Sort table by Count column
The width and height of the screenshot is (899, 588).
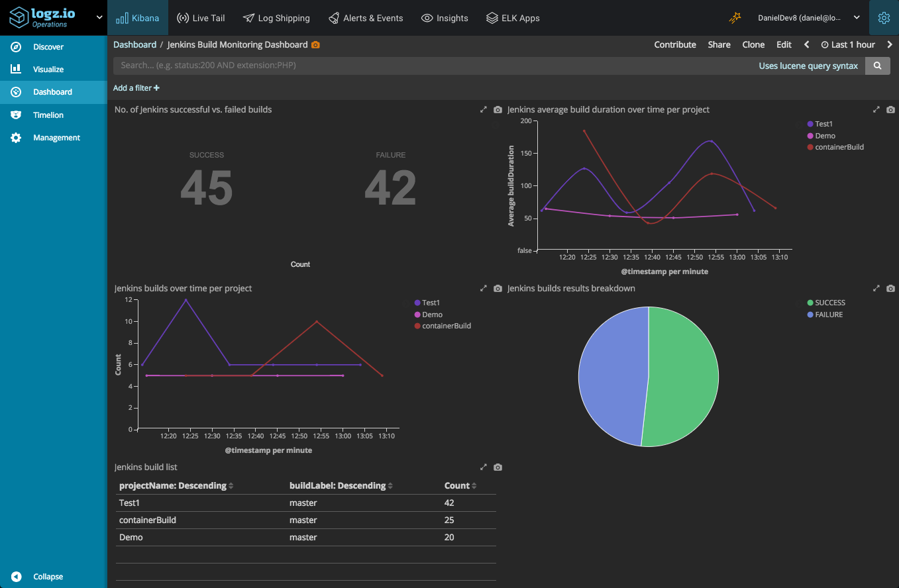click(460, 485)
